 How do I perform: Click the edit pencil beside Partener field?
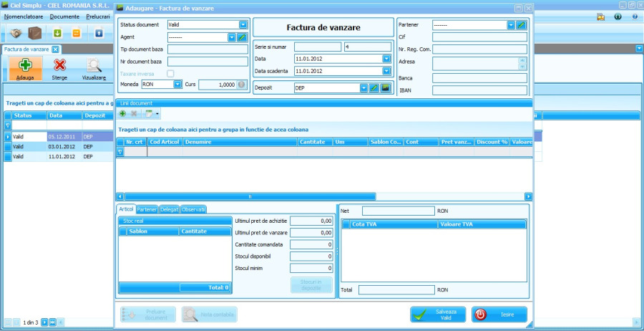point(522,24)
